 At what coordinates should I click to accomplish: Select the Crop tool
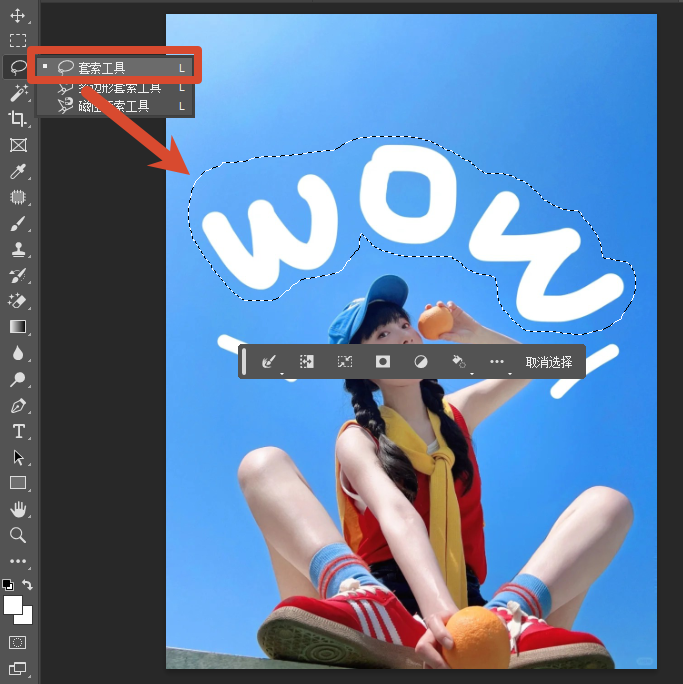[x=17, y=119]
